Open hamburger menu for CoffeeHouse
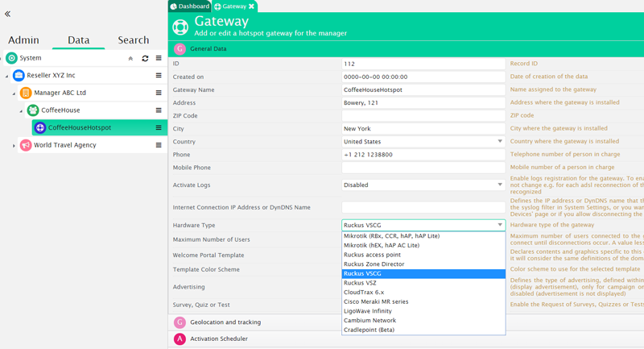Image resolution: width=644 pixels, height=349 pixels. point(159,110)
